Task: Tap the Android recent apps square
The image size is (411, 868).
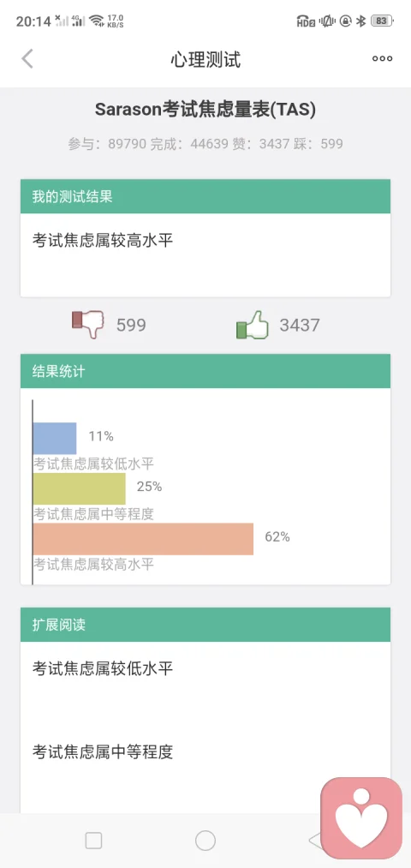Action: point(93,841)
